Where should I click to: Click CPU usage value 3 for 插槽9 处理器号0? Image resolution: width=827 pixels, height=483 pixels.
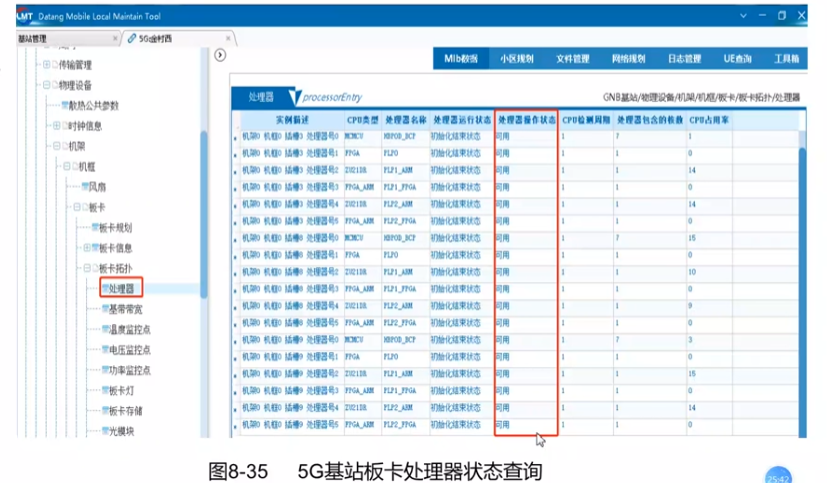pyautogui.click(x=690, y=340)
